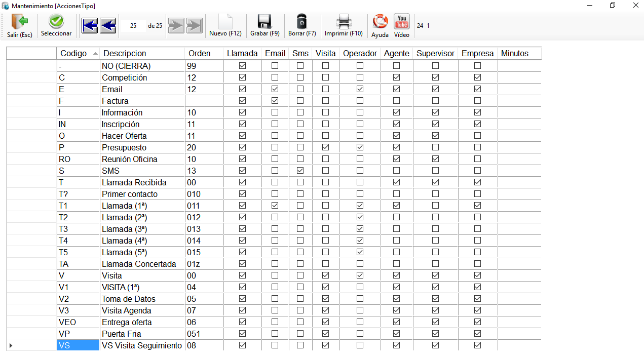Screen dimensions: 644x358
Task: Click the Minutos column header
Action: [x=519, y=53]
